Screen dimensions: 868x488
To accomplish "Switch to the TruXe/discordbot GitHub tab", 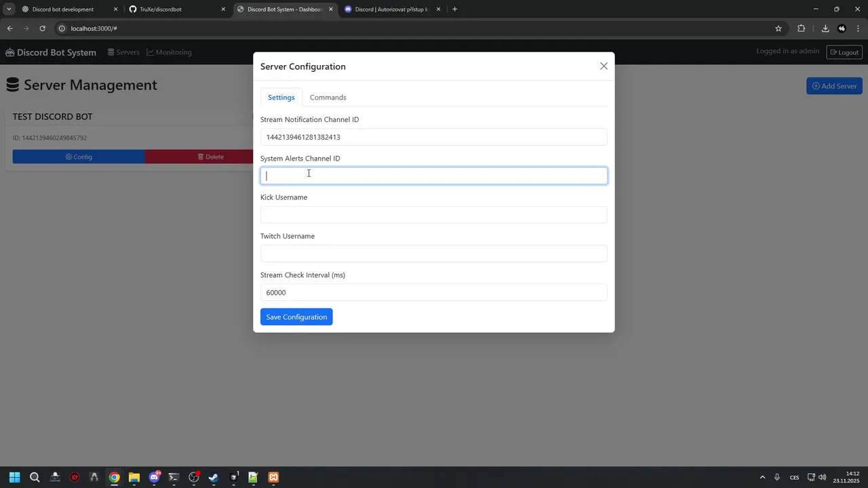I will click(170, 9).
